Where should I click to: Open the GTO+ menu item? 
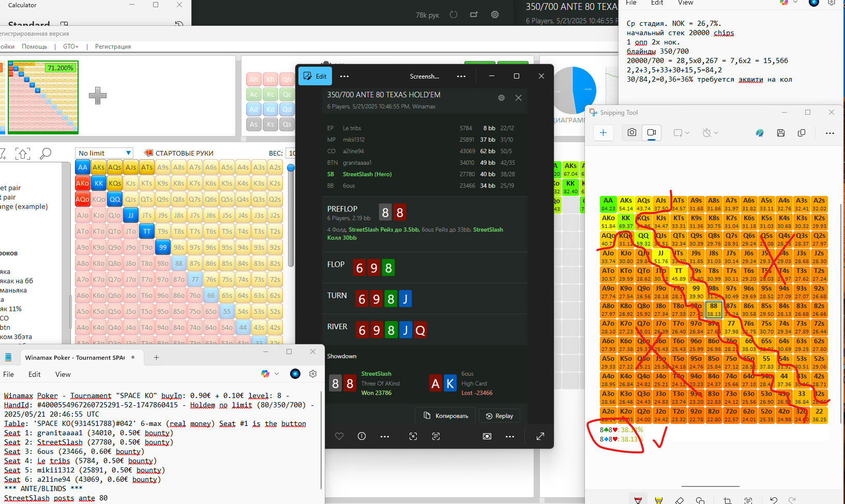tap(71, 47)
